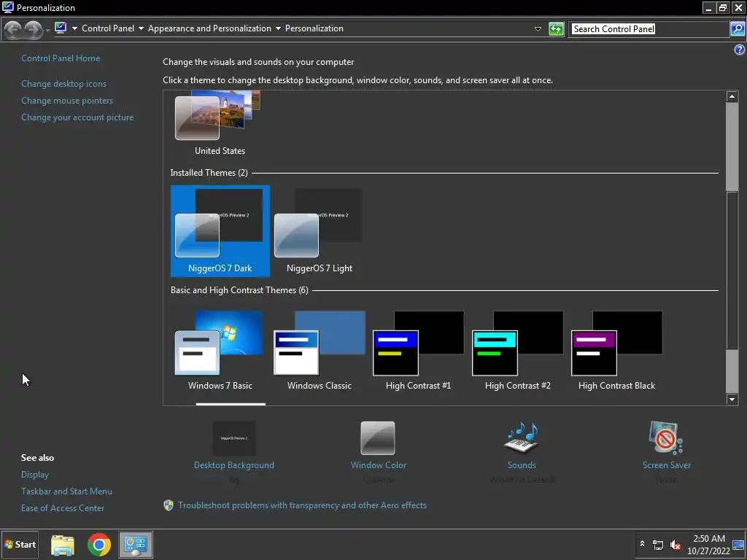This screenshot has width=747, height=560.
Task: Open Control Panel Home
Action: point(61,58)
